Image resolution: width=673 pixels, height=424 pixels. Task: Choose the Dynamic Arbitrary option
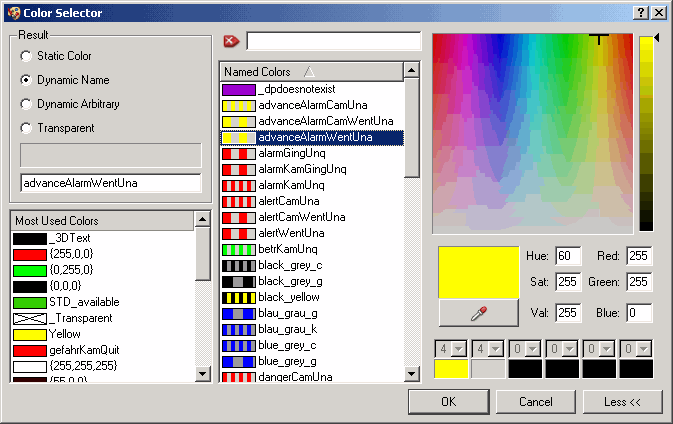26,104
